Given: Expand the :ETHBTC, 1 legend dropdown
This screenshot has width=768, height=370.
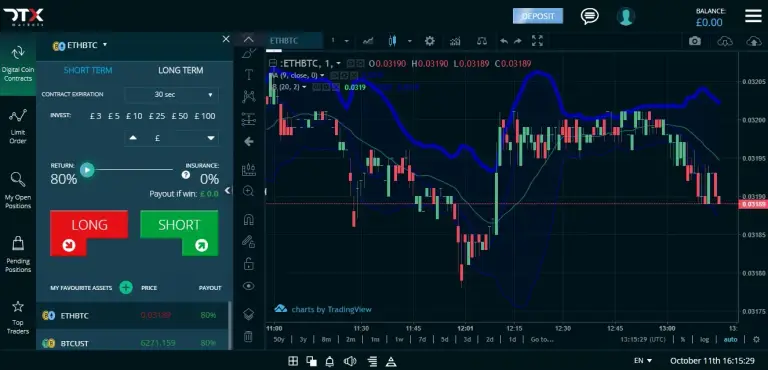Looking at the screenshot, I should coord(338,64).
